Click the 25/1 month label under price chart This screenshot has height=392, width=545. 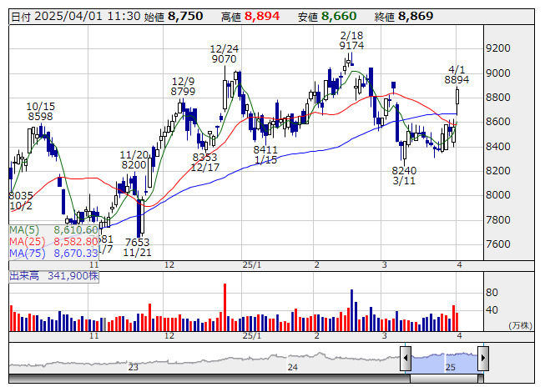pos(252,265)
